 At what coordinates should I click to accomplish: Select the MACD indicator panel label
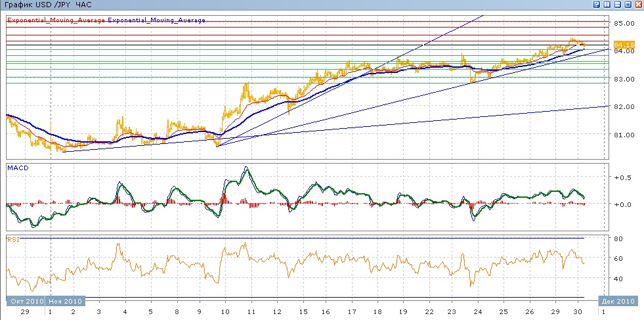(x=18, y=168)
